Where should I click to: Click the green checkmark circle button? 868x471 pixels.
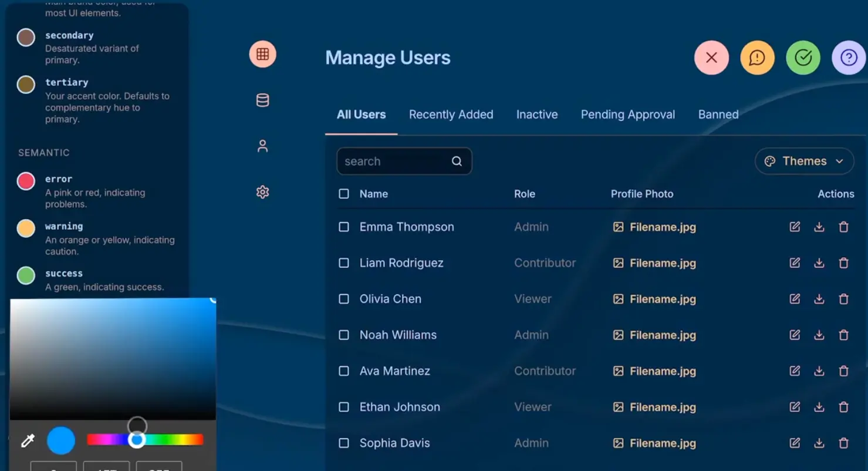click(x=803, y=58)
